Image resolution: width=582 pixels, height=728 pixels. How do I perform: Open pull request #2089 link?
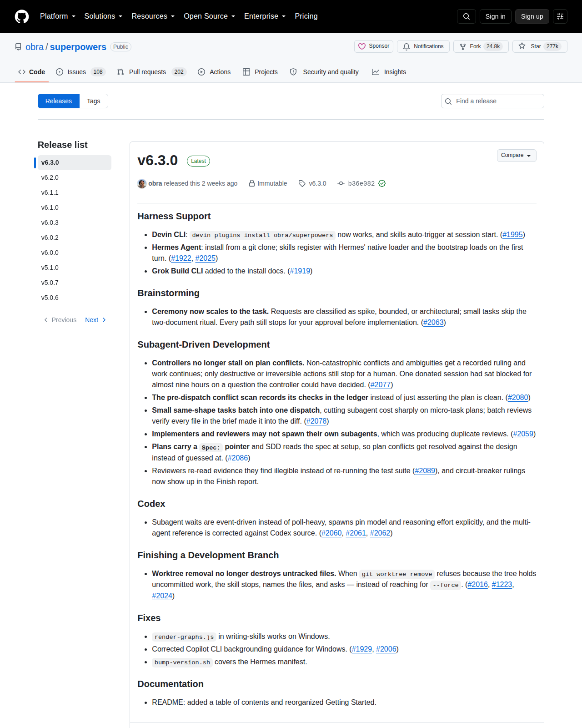pos(425,470)
